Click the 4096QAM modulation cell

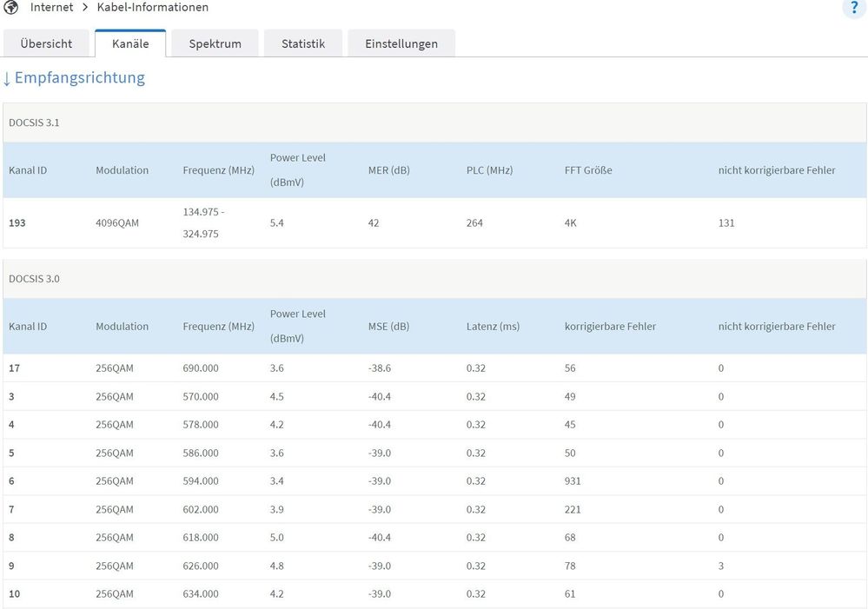(x=117, y=223)
